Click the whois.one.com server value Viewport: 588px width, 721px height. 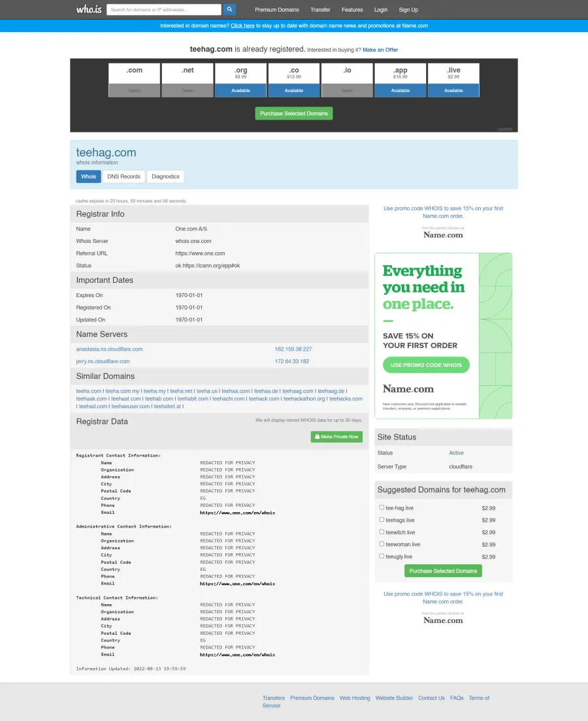point(193,241)
